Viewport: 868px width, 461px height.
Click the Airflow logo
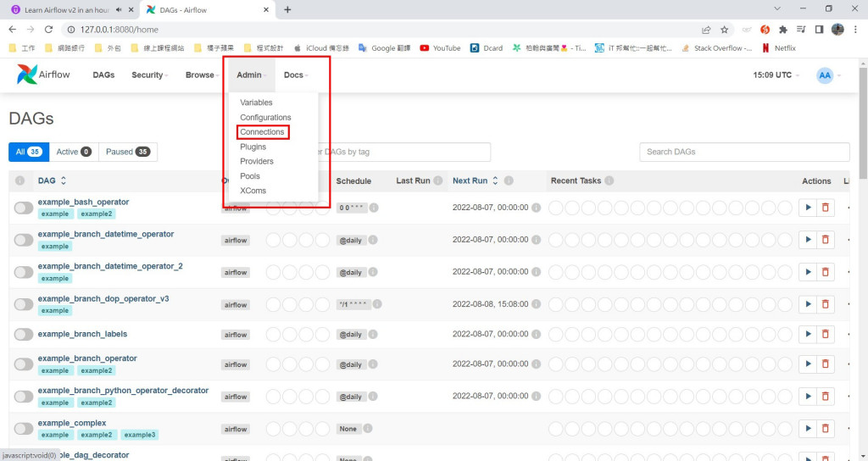(43, 75)
